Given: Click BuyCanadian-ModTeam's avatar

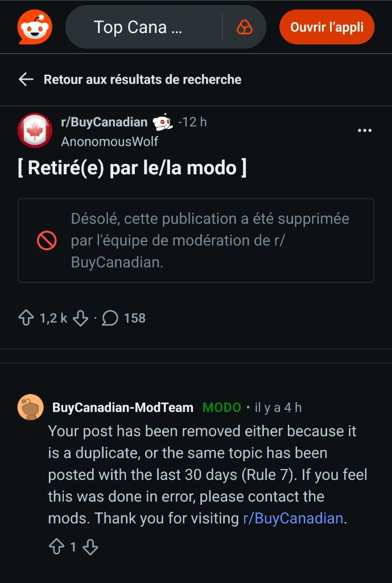Looking at the screenshot, I should [31, 407].
